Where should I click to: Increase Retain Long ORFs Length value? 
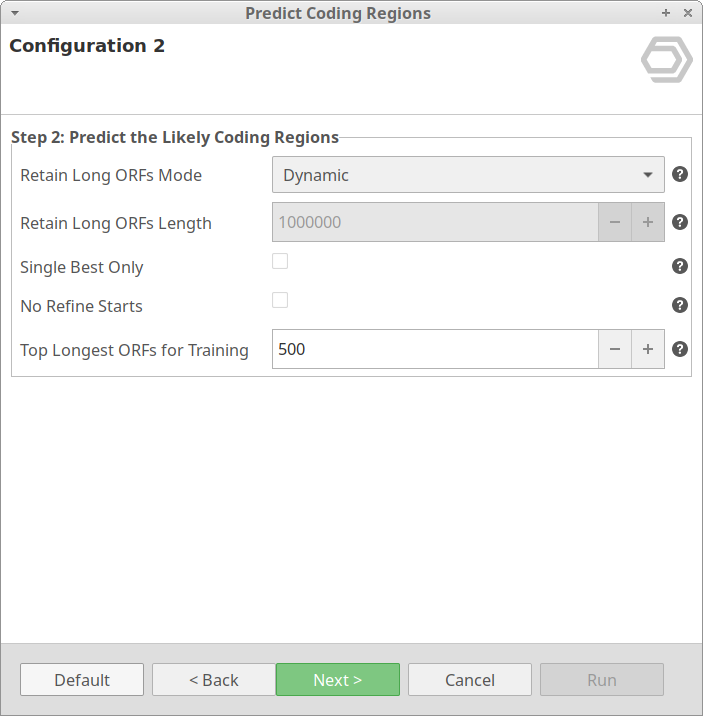tap(648, 222)
